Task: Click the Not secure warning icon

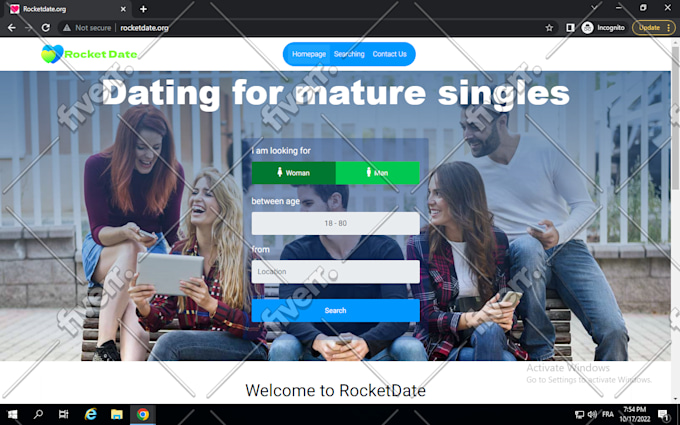Action: point(67,28)
